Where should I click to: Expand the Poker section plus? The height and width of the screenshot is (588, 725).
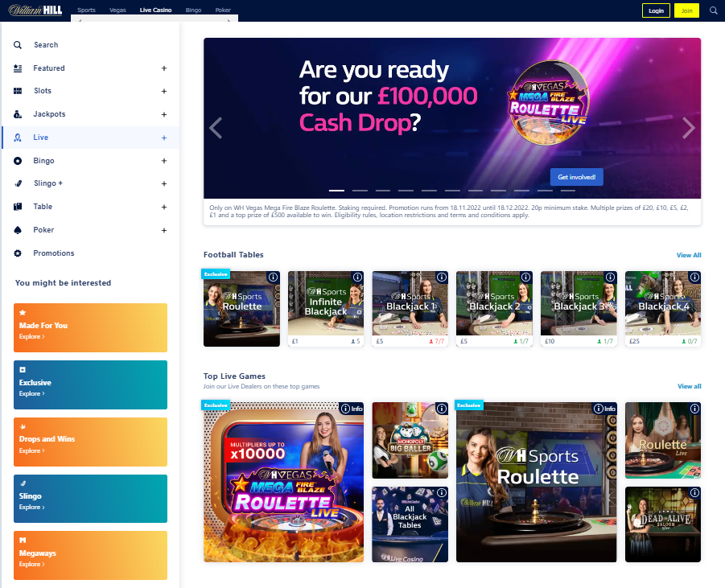pos(163,230)
